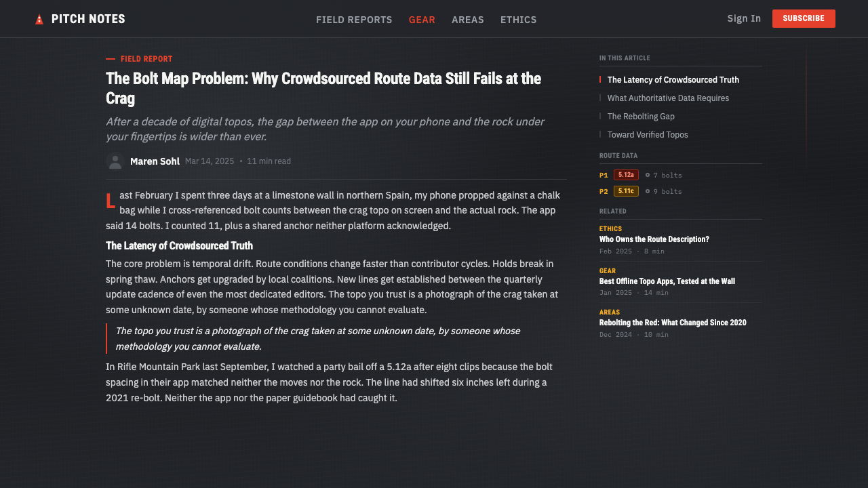868x488 pixels.
Task: Click the 9 bolts count
Action: point(667,191)
